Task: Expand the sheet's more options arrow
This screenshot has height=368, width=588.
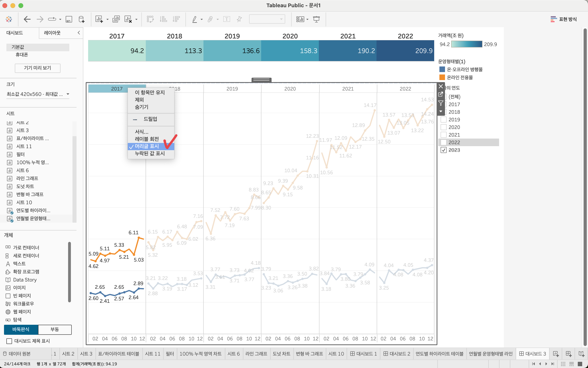Action: click(441, 112)
